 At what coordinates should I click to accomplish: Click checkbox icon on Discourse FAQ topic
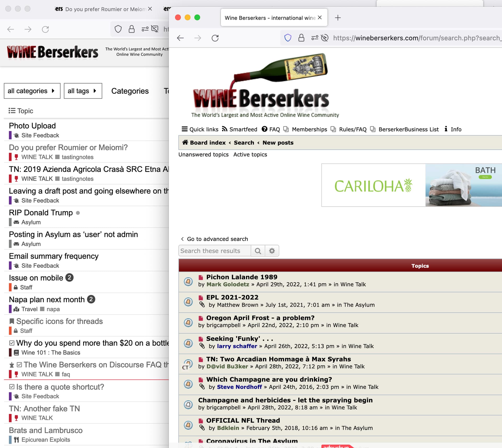click(x=19, y=365)
